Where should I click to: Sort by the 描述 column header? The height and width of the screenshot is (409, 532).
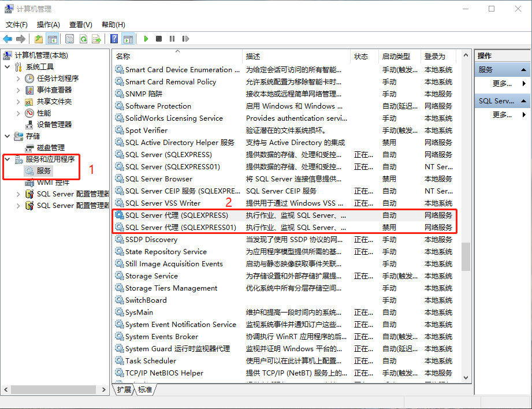(296, 57)
